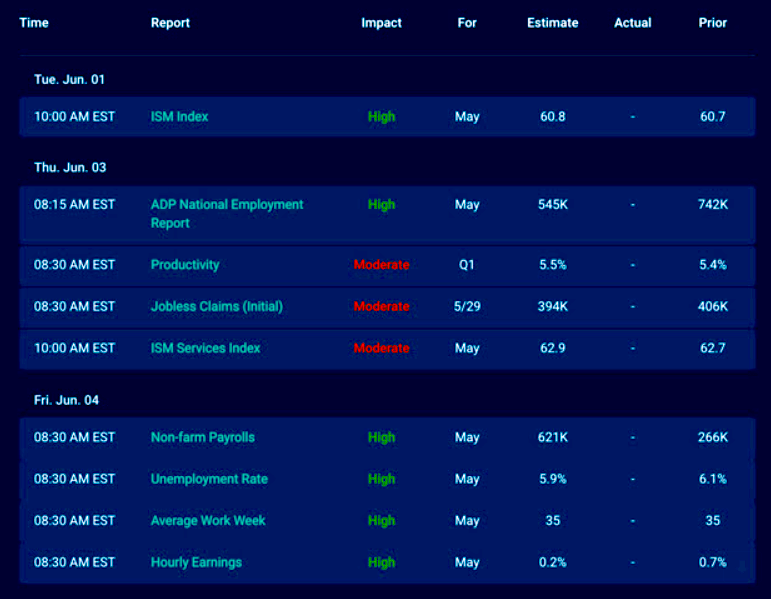Click the Thu. Jun. 03 date heading
This screenshot has width=771, height=599.
69,167
